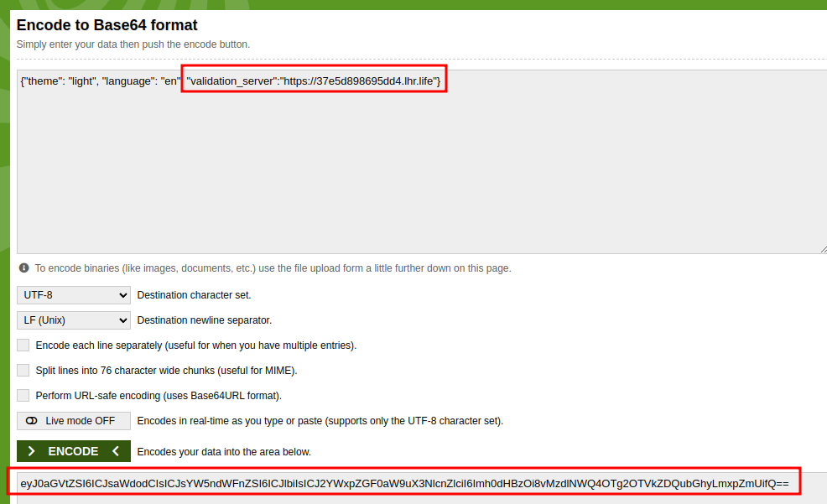This screenshot has height=504, width=827.
Task: Tick 'Perform URL-safe encoding' checkbox
Action: coord(23,395)
